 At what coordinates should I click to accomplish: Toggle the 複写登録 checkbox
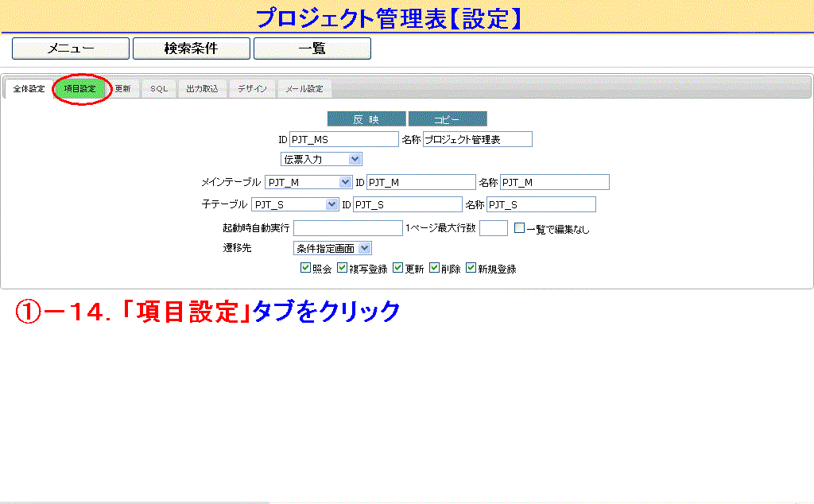(342, 269)
